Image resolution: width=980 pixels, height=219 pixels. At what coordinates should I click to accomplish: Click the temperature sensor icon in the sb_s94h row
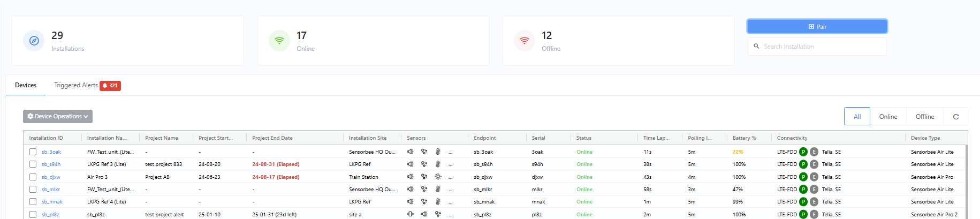click(x=438, y=164)
